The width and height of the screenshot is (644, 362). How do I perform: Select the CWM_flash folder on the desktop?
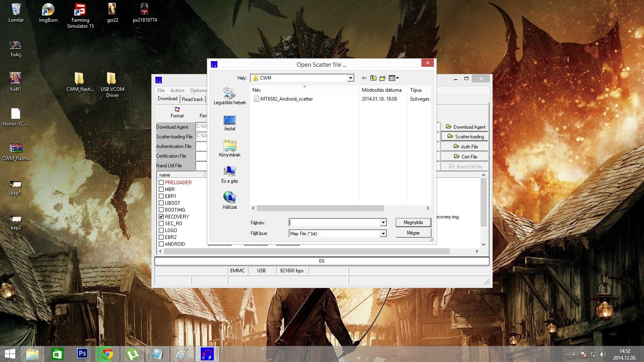[x=80, y=82]
